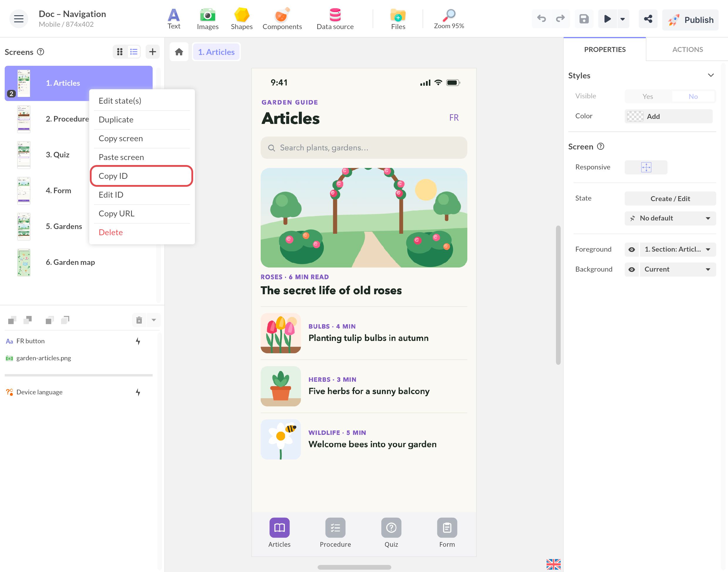Click the Publish button
The width and height of the screenshot is (728, 572).
(690, 20)
